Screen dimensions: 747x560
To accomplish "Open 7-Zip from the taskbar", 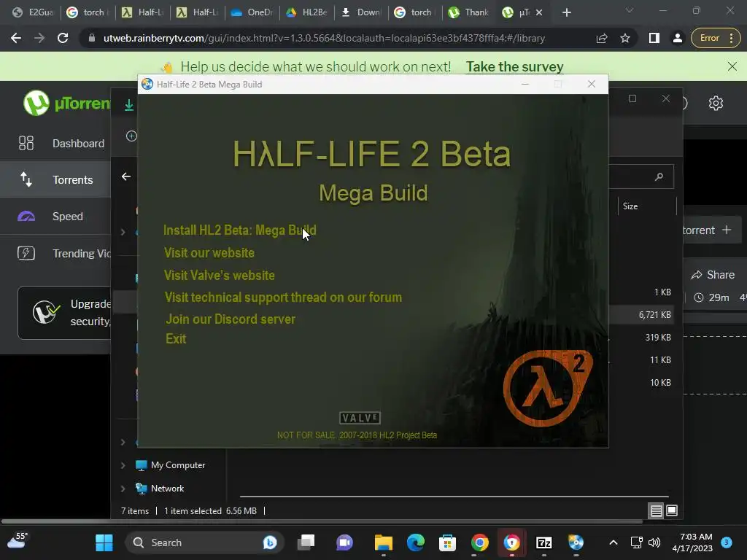I will pos(543,542).
